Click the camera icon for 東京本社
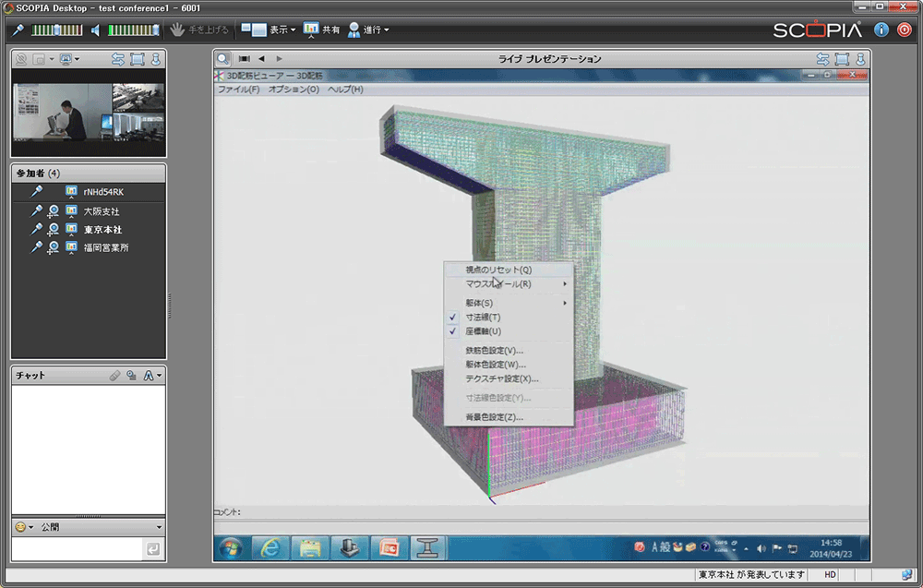Image resolution: width=923 pixels, height=588 pixels. [x=53, y=230]
